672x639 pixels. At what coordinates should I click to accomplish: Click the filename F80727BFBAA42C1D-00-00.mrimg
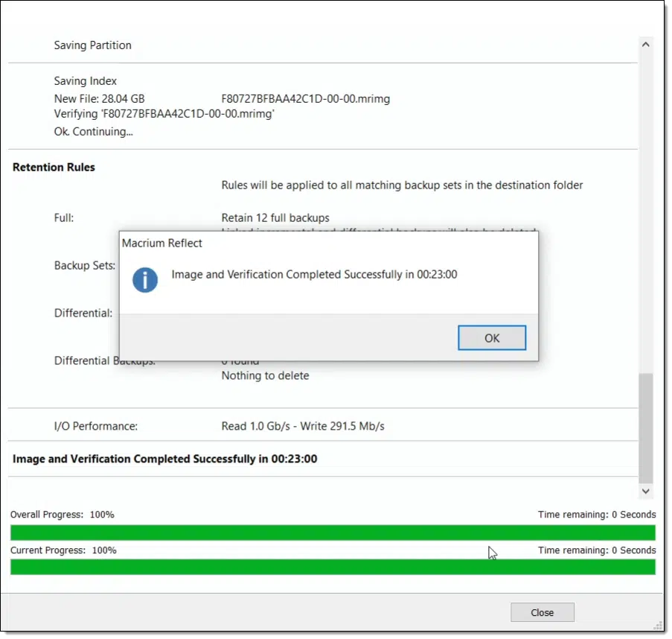pos(306,98)
